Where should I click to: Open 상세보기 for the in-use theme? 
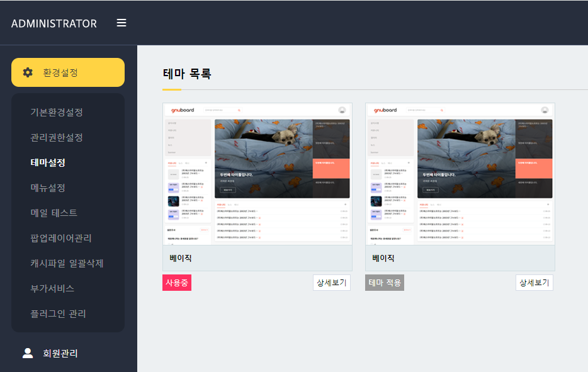332,283
